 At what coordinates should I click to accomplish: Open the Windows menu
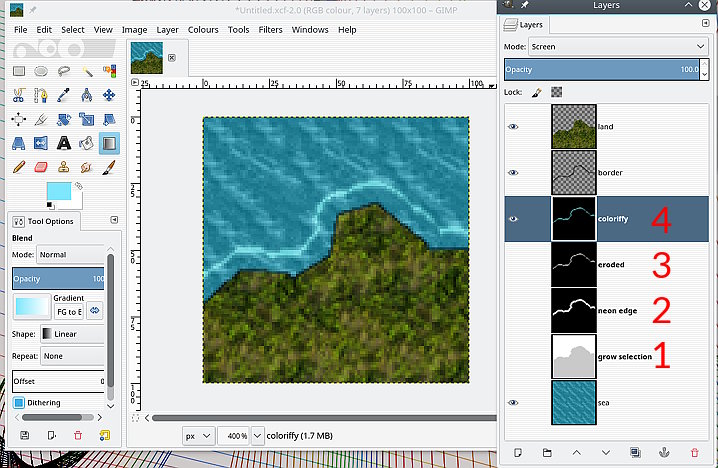310,30
